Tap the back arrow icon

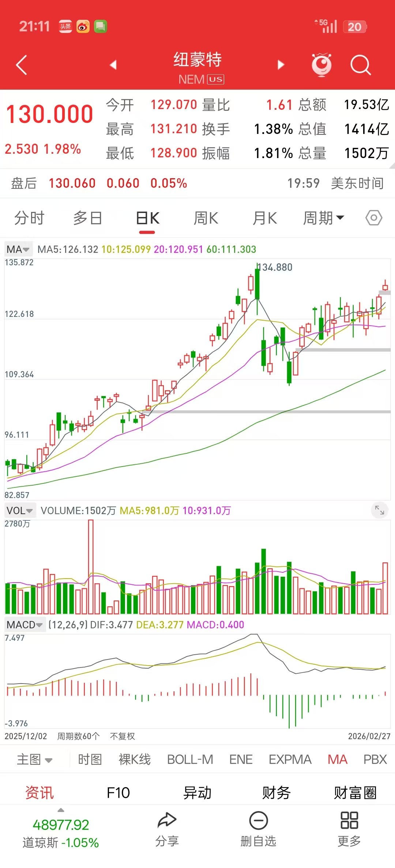22,65
